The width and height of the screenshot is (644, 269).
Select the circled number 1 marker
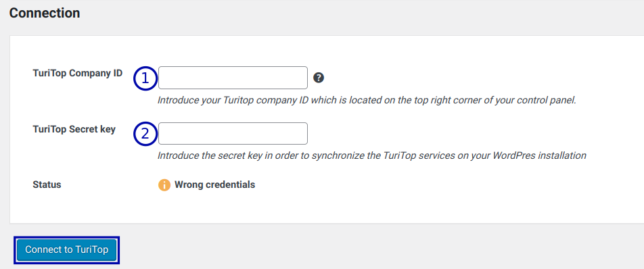click(145, 78)
